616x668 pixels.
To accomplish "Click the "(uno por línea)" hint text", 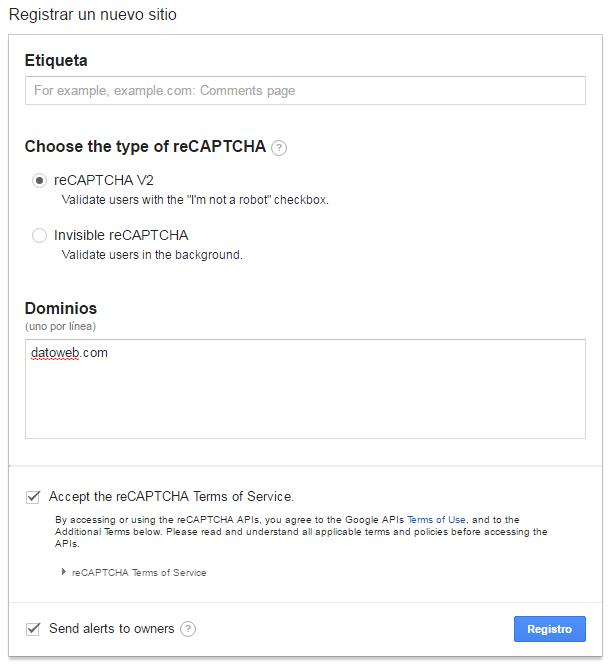I will click(x=60, y=326).
